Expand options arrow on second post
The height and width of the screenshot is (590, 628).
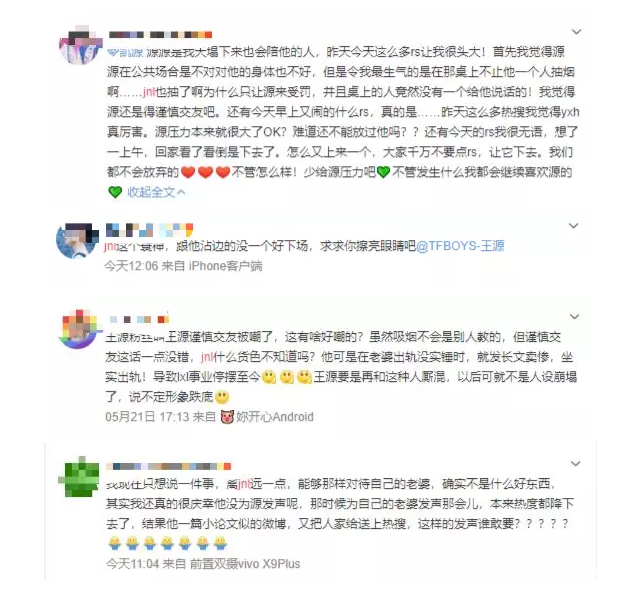coord(574,226)
